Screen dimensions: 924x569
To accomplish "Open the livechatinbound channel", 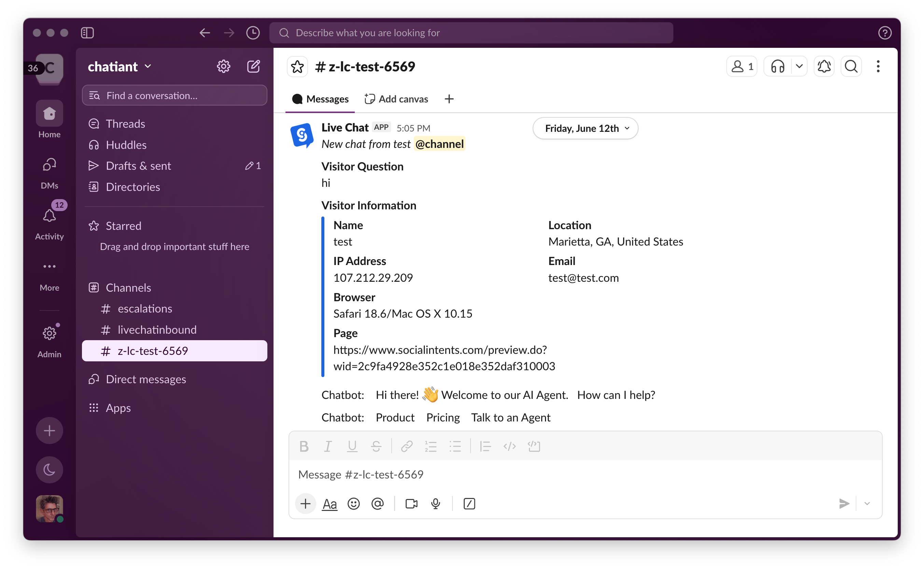I will pos(174,330).
